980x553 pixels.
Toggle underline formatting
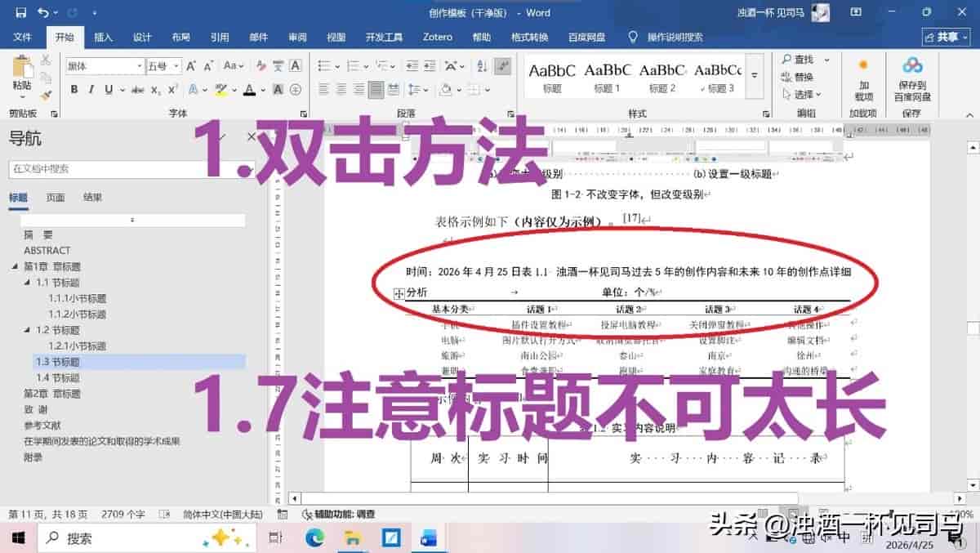pyautogui.click(x=108, y=90)
